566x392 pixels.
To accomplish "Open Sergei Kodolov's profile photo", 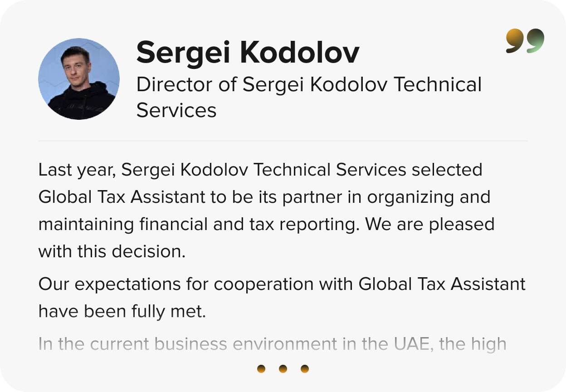I will [x=79, y=79].
